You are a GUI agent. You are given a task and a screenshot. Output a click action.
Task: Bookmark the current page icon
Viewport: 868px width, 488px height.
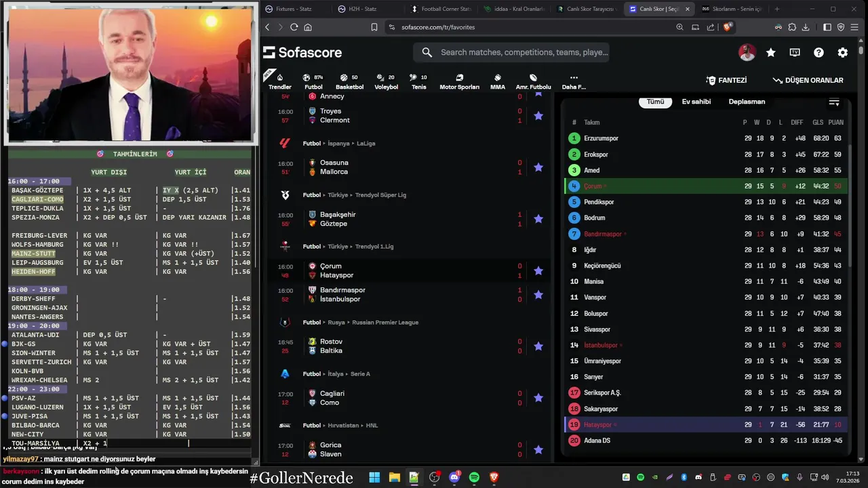tap(374, 27)
